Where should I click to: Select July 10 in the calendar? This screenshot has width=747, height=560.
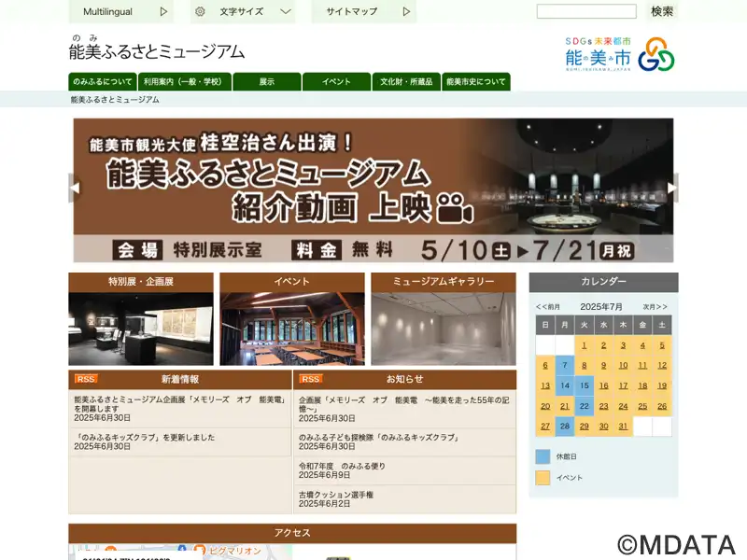[623, 366]
